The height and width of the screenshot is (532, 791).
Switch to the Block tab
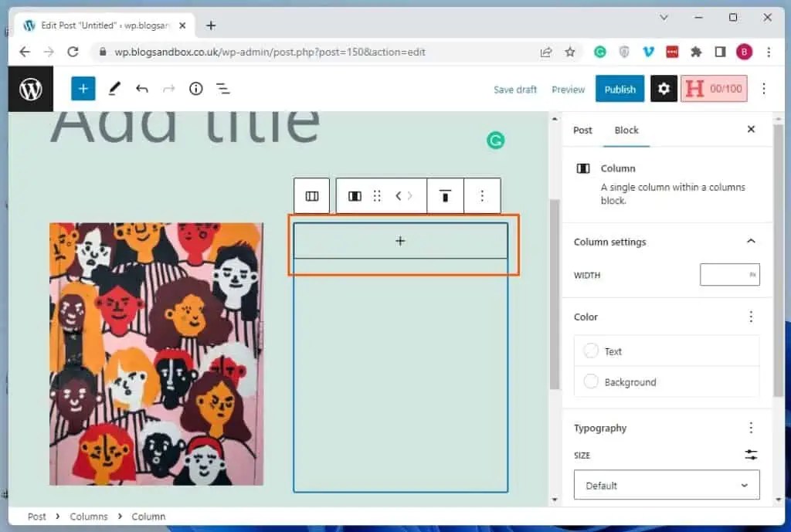click(x=626, y=130)
